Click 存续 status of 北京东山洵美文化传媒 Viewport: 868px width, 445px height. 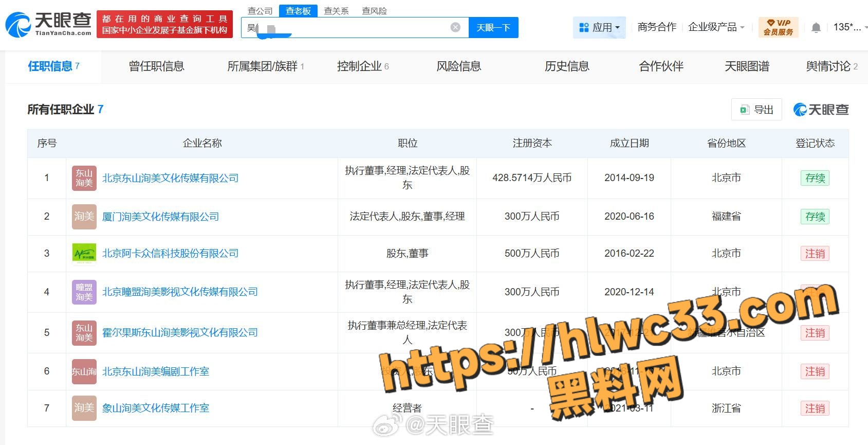click(x=815, y=178)
